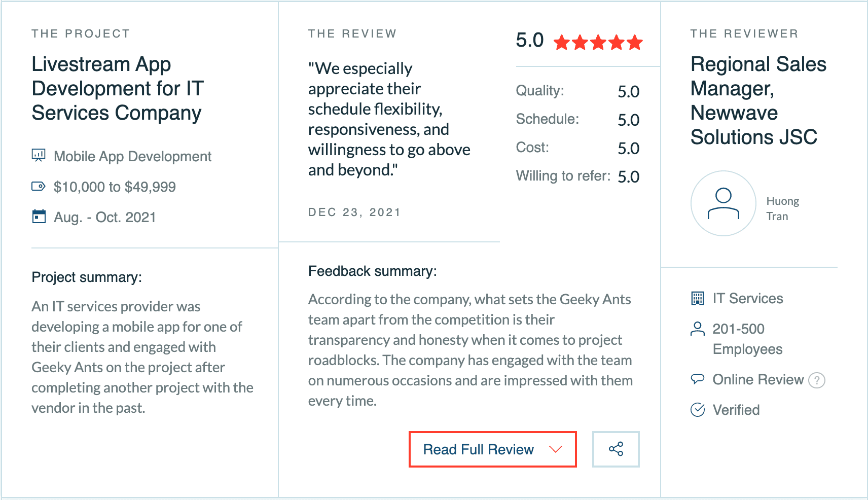Click the Verified checkmark icon
This screenshot has height=500, width=868.
pyautogui.click(x=698, y=410)
